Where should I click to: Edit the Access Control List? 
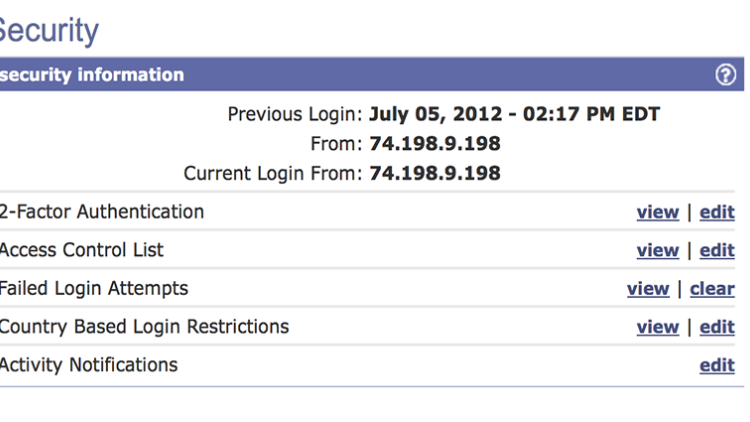click(717, 250)
